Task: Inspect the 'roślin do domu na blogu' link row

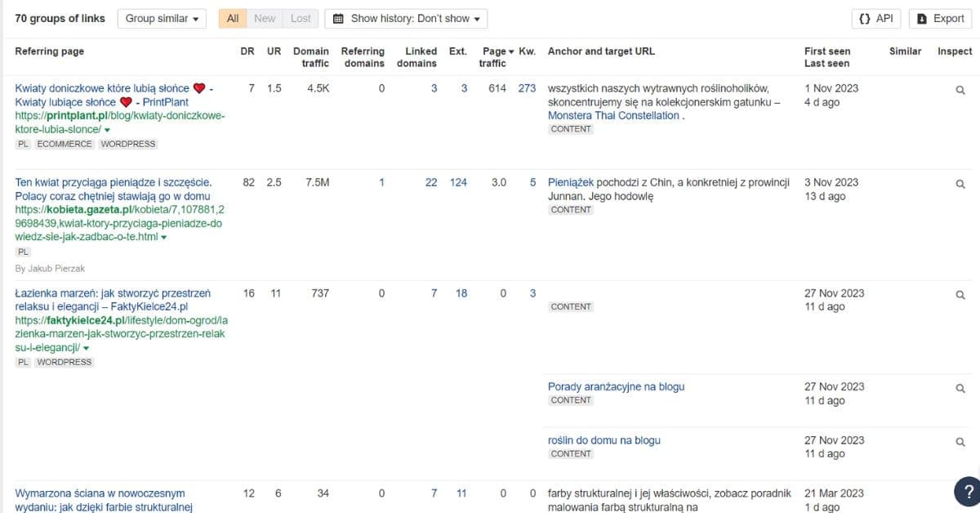Action: click(960, 443)
